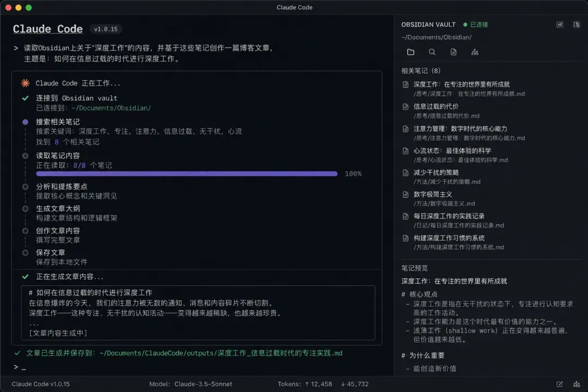The image size is (588, 392).
Task: Click 'Claude Code v1.0.15' in the status bar
Action: click(x=40, y=384)
